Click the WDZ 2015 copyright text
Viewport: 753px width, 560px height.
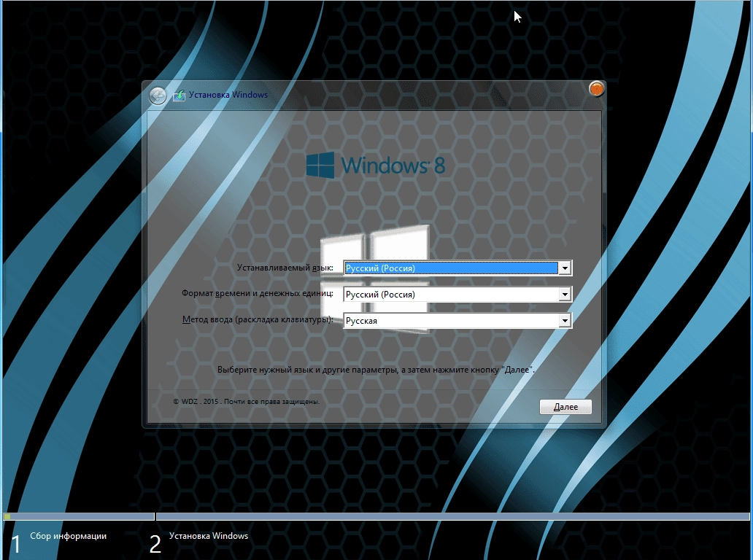click(246, 402)
